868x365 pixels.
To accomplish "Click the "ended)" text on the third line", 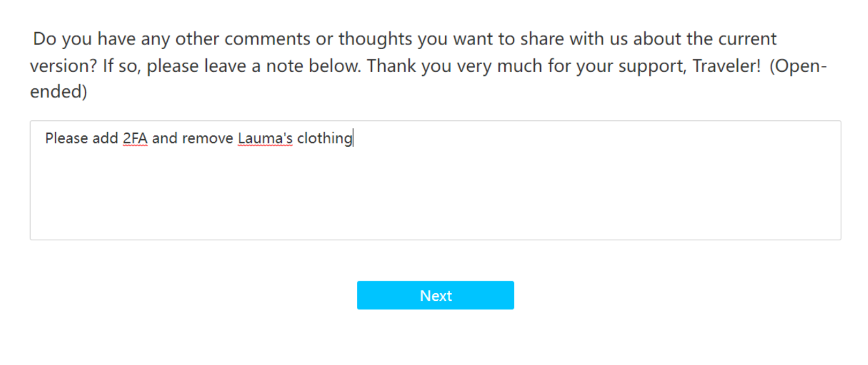I will 58,92.
